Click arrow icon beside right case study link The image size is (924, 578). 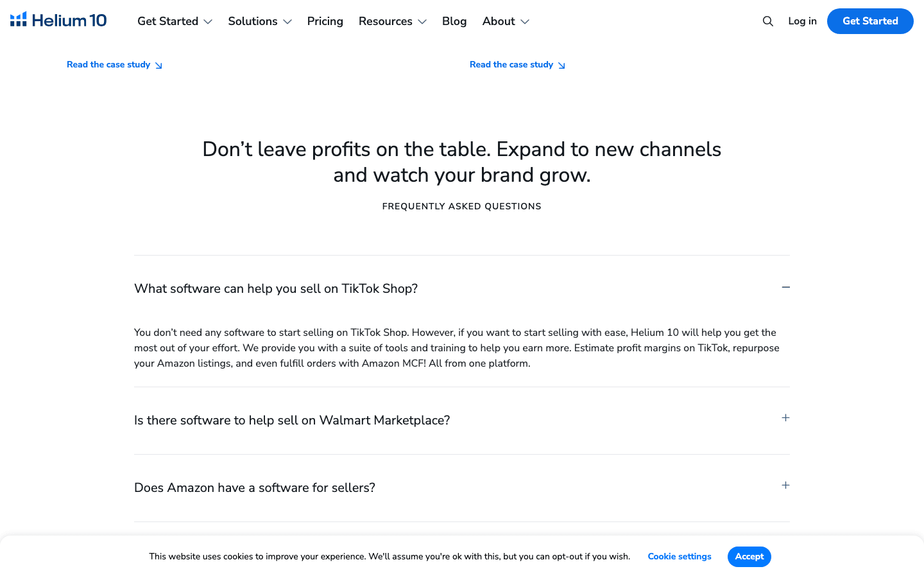561,66
